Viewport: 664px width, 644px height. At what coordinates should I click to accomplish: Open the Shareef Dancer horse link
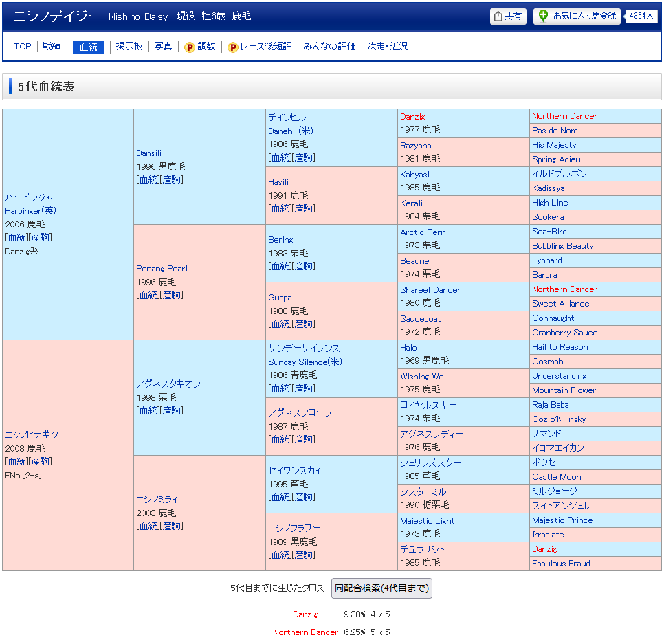tap(430, 290)
